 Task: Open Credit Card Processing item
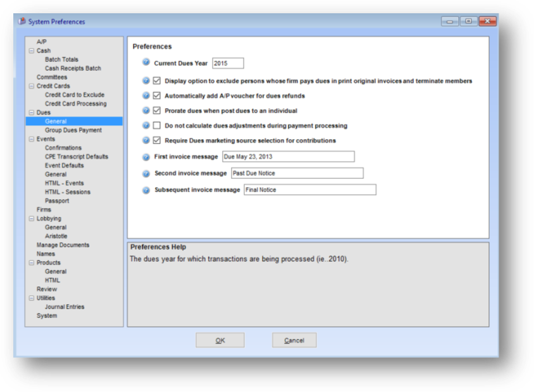coord(75,104)
